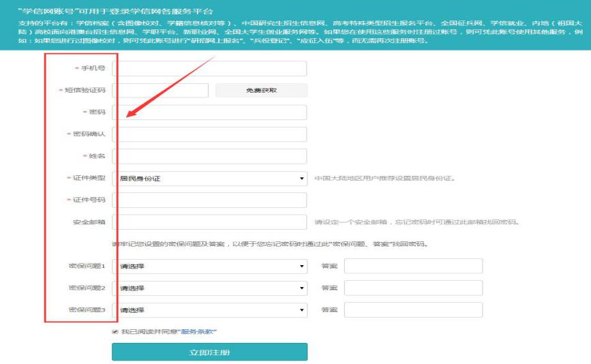Click the 手机号 phone number input field
This screenshot has height=364, width=591.
(x=209, y=69)
